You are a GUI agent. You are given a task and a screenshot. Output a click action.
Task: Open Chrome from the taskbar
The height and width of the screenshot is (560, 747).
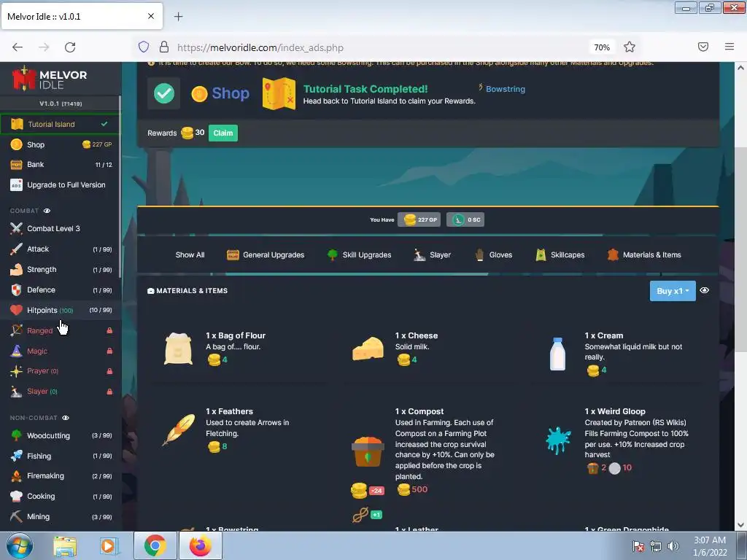(155, 545)
